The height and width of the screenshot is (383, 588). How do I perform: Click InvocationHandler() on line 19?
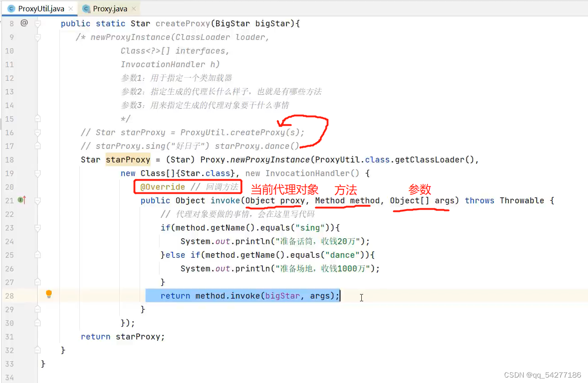click(x=312, y=173)
